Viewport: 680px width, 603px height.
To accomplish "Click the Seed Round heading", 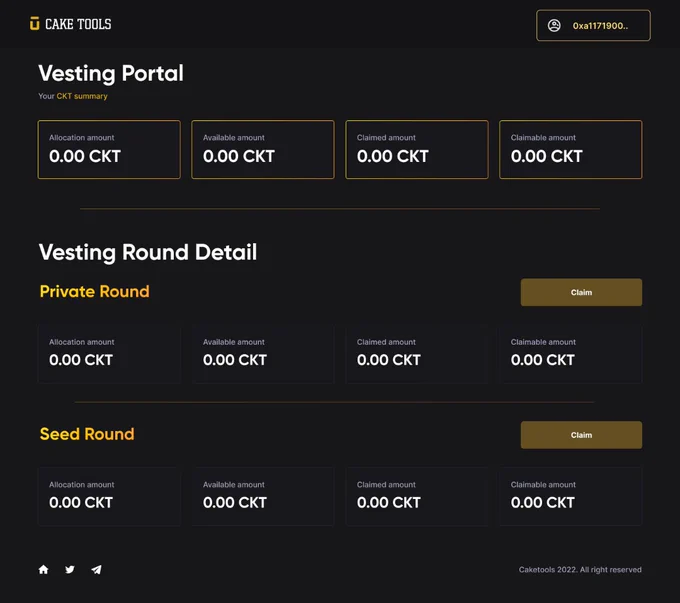I will 87,434.
